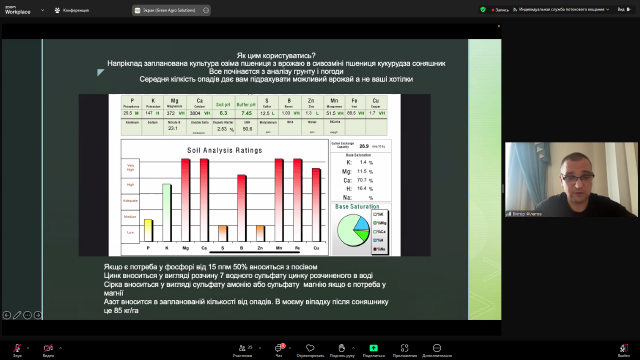The width and height of the screenshot is (640, 360).
Task: Unmute the microphone in meeting toolbar
Action: pyautogui.click(x=17, y=350)
